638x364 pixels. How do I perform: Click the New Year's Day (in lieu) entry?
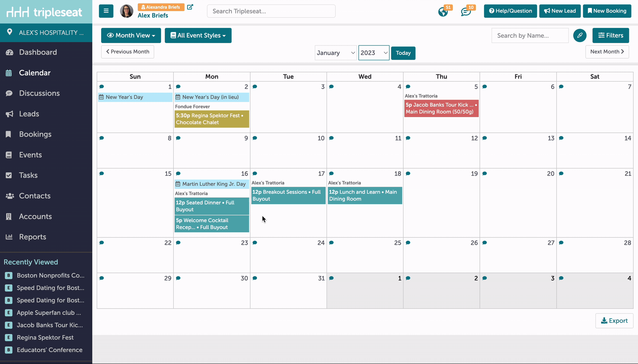212,97
